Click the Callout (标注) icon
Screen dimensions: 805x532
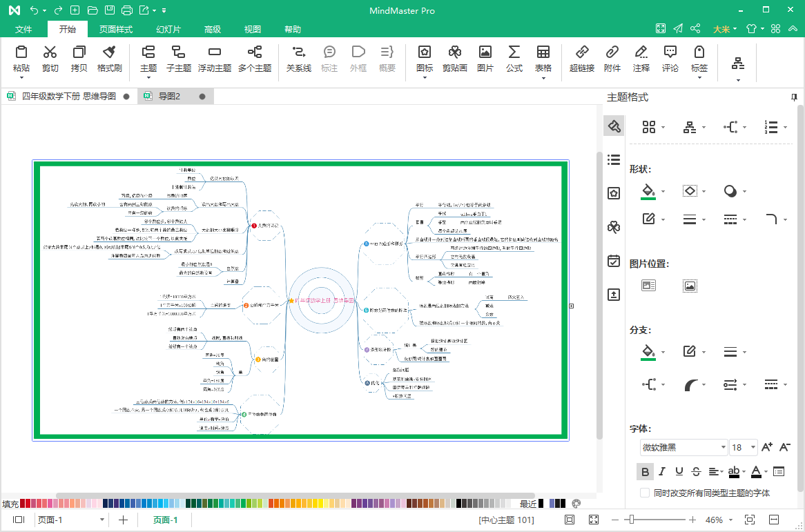click(x=329, y=52)
